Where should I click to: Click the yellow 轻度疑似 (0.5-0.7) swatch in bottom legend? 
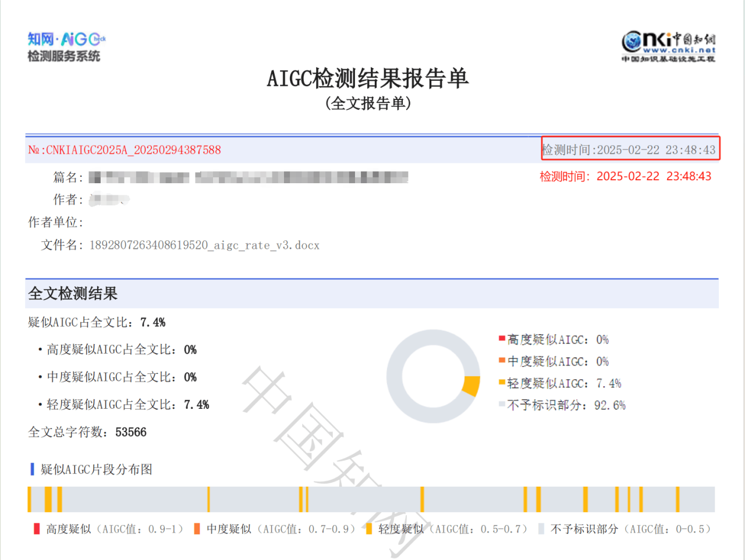pos(368,529)
